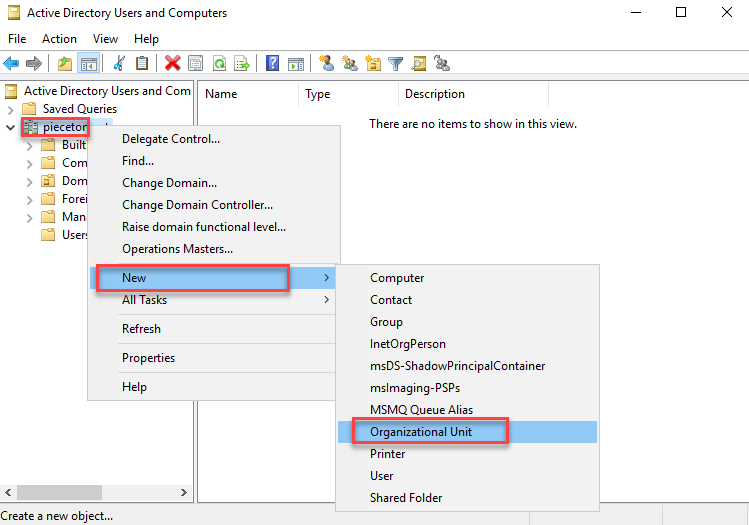Image resolution: width=749 pixels, height=525 pixels.
Task: Click the Back arrow toolbar icon
Action: [x=11, y=63]
